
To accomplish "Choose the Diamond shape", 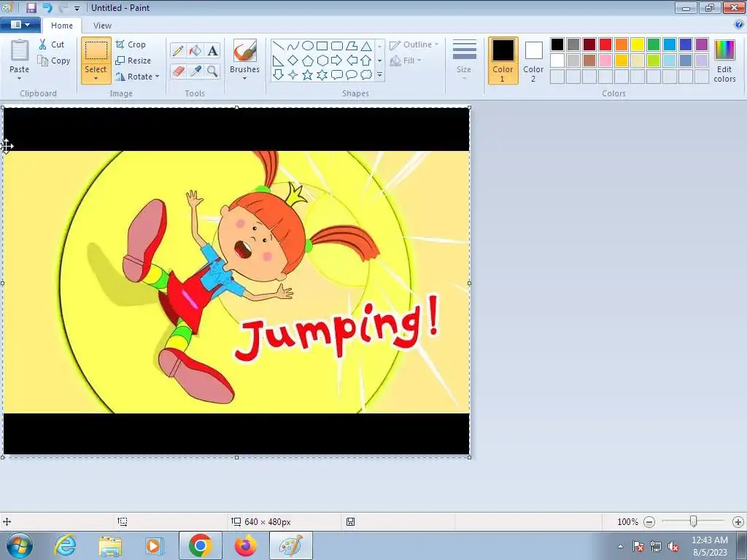I will click(x=293, y=61).
